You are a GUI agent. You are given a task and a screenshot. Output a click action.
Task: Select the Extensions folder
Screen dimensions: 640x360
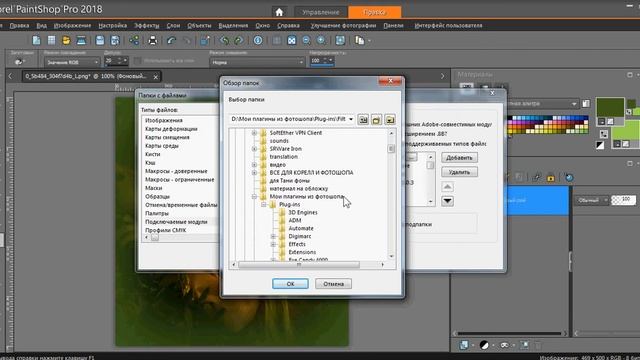(x=302, y=252)
